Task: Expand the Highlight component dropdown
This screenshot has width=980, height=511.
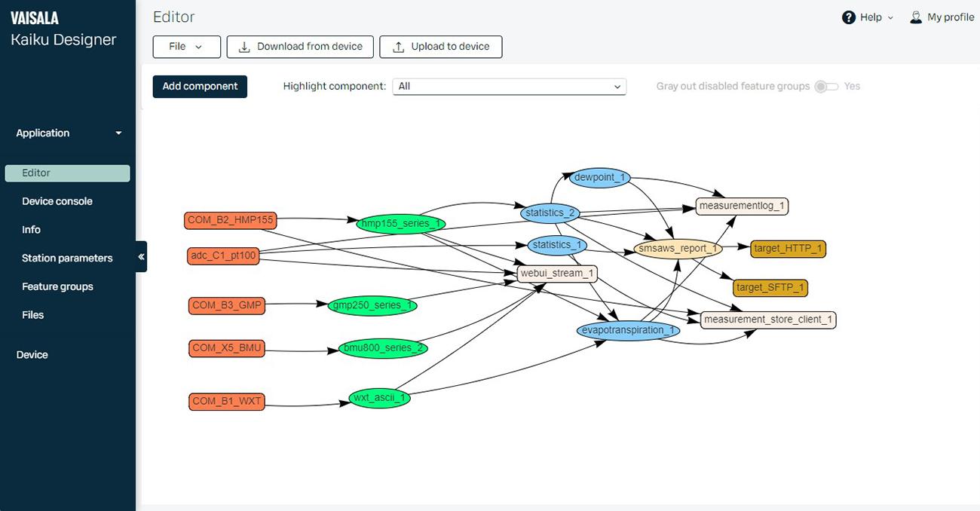Action: (509, 86)
